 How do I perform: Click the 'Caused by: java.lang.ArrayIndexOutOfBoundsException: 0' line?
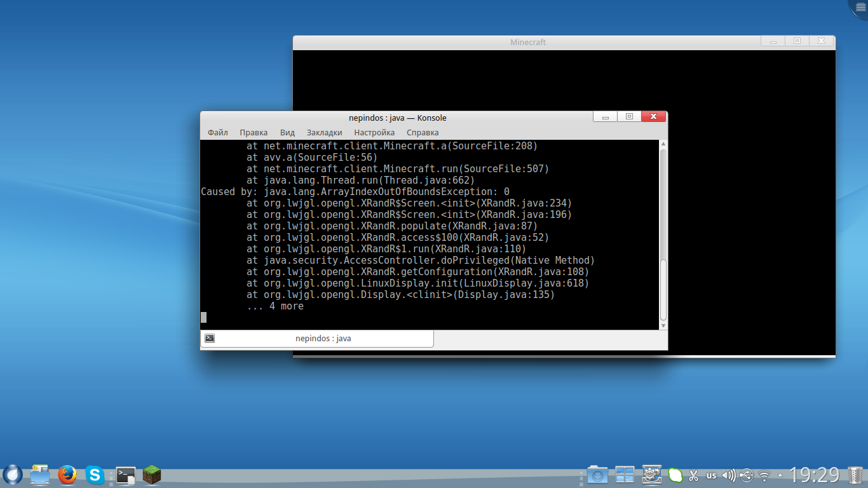click(x=355, y=192)
